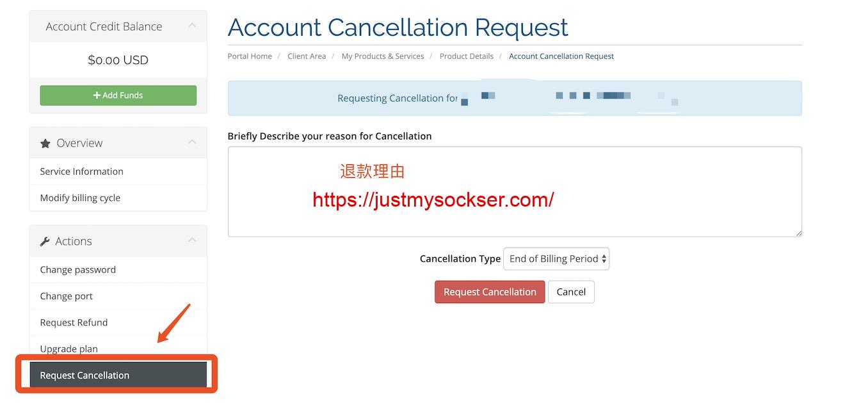Click the cancellation reason text box

coord(514,191)
